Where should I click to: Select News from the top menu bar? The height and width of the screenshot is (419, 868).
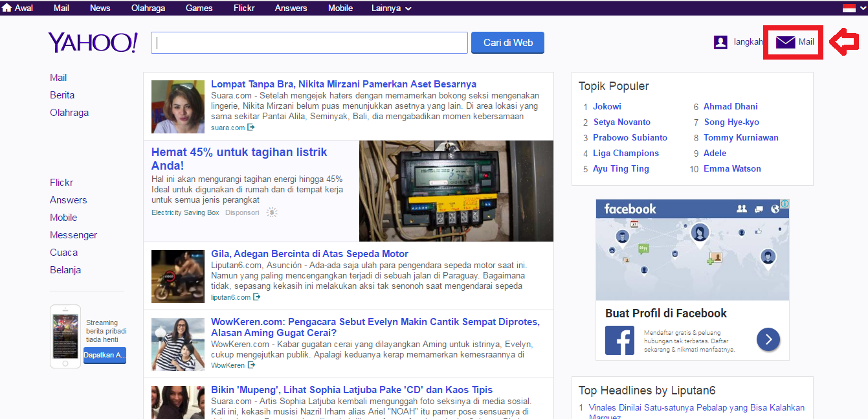click(100, 8)
